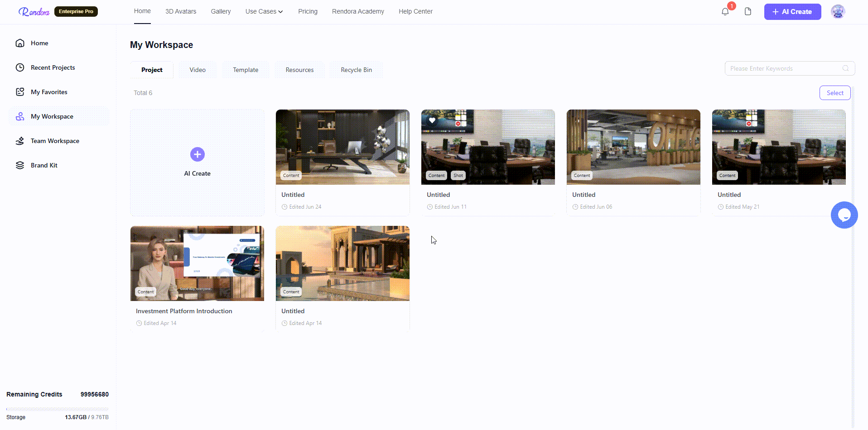Switch to the Recycle Bin tab
The height and width of the screenshot is (430, 868).
click(x=356, y=70)
